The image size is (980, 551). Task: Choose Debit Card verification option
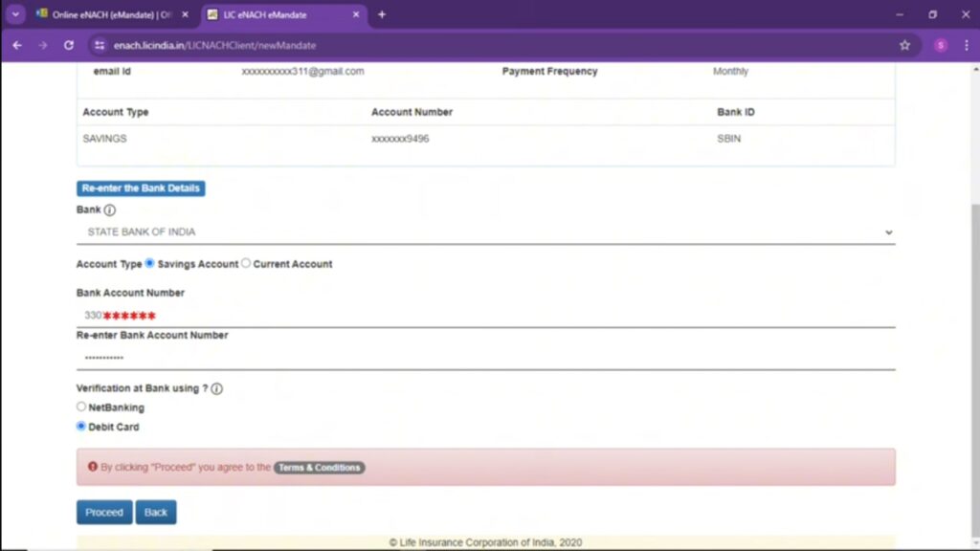coord(81,426)
